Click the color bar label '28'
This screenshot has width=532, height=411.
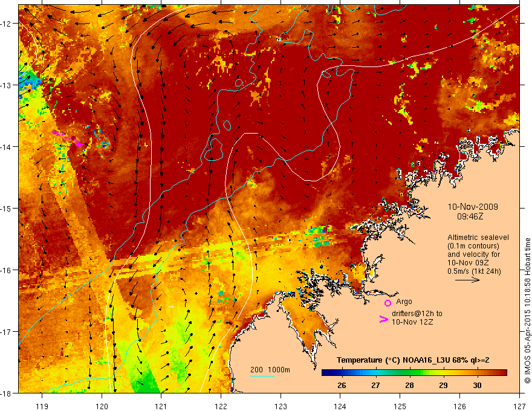pos(409,385)
